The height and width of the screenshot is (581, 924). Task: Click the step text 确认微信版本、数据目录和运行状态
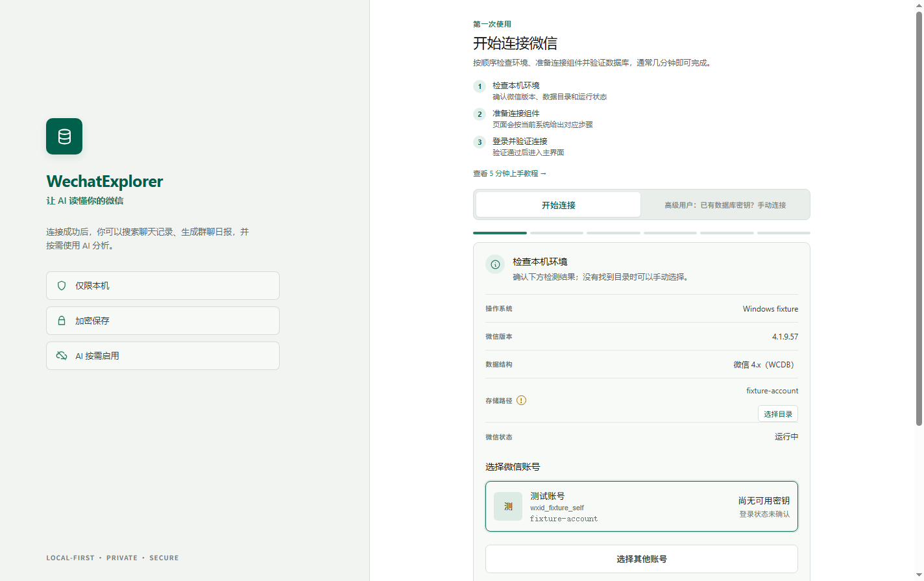point(550,97)
